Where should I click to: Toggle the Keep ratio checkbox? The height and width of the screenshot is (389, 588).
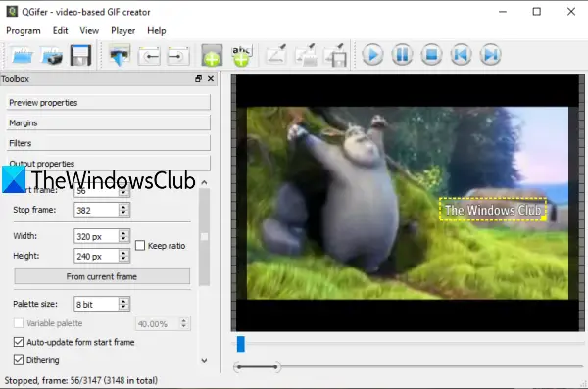point(140,246)
